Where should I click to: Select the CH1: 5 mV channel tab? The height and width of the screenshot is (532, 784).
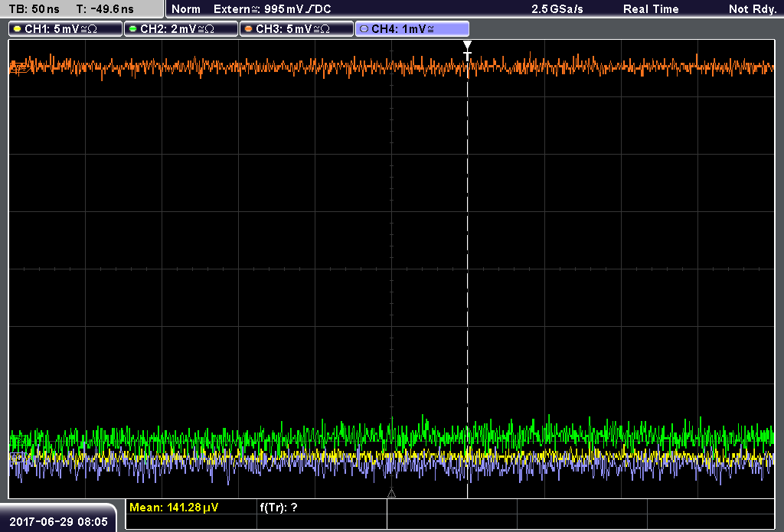tap(66, 29)
